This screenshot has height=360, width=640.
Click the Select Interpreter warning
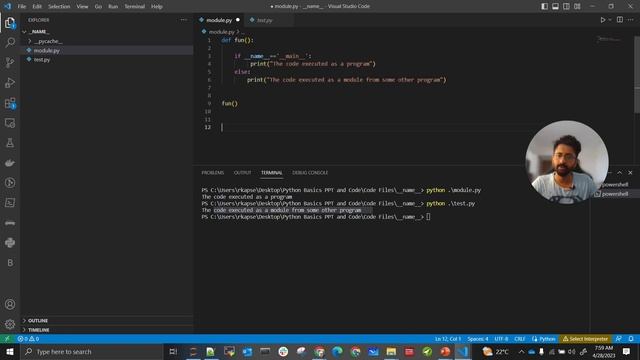click(585, 339)
